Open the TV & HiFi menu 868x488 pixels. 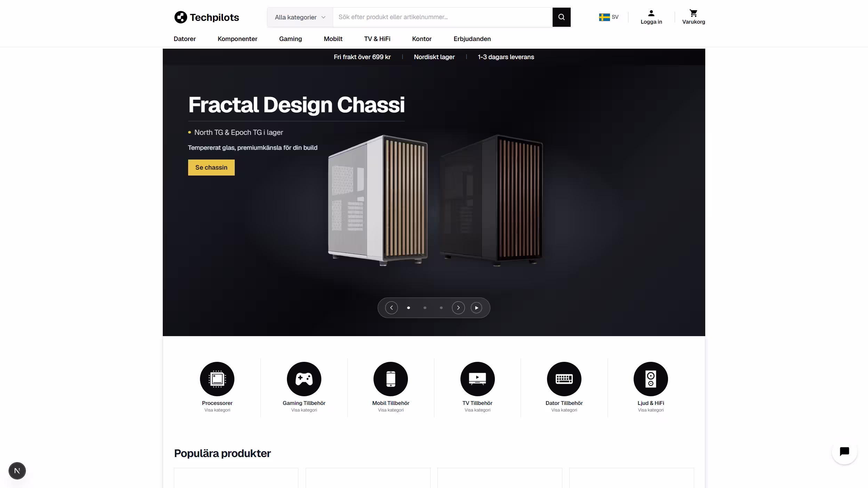[377, 39]
